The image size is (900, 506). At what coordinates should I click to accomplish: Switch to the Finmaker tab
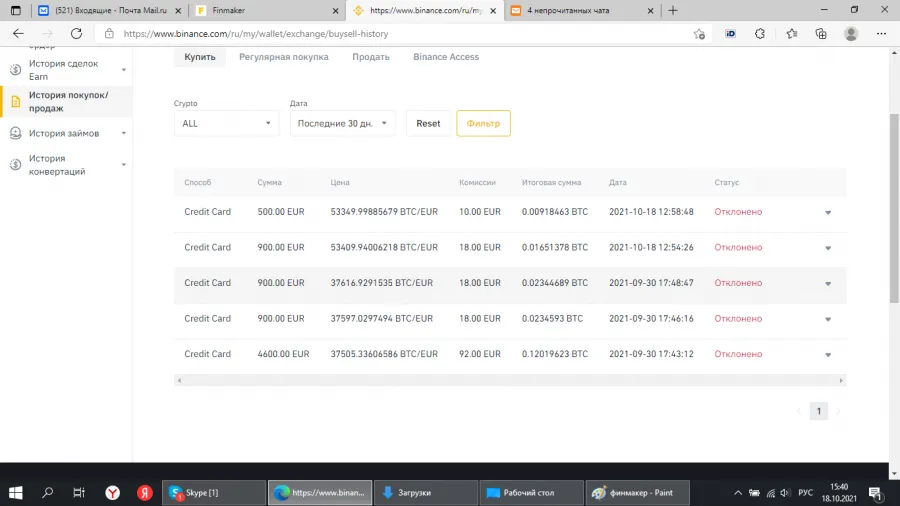pos(267,10)
